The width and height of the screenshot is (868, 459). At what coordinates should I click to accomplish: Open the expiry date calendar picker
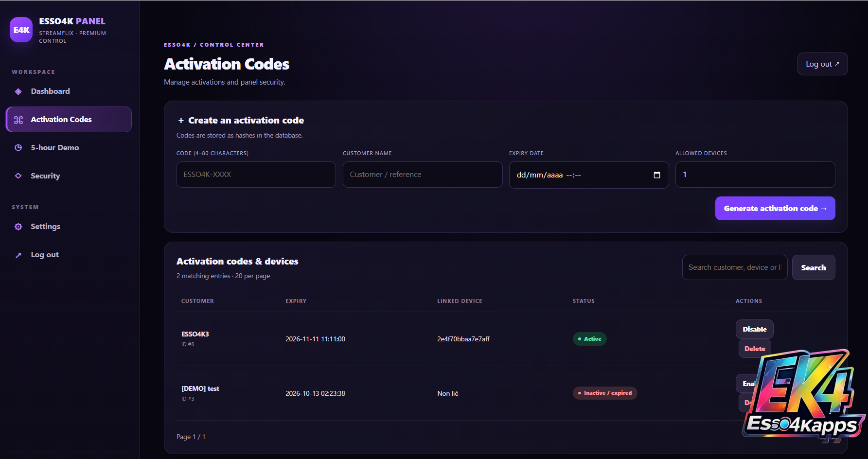[657, 175]
